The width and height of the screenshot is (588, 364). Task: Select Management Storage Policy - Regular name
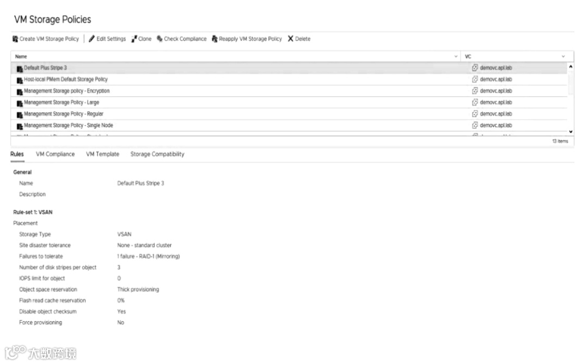(63, 114)
